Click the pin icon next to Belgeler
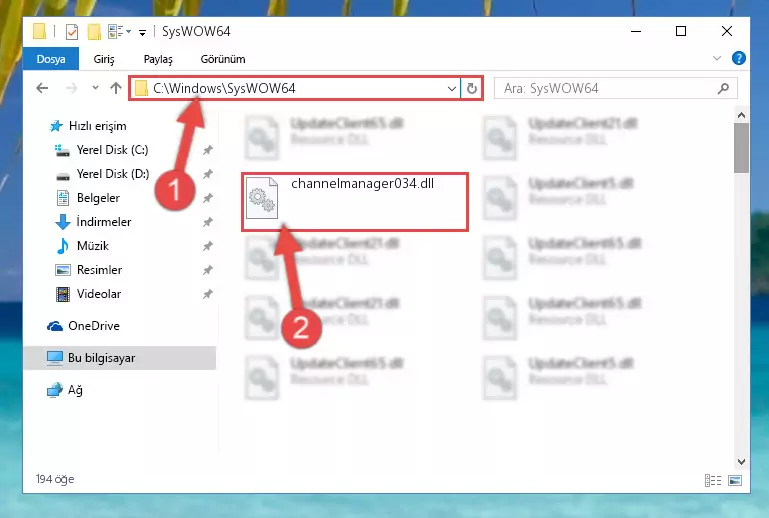The image size is (769, 518). point(208,198)
